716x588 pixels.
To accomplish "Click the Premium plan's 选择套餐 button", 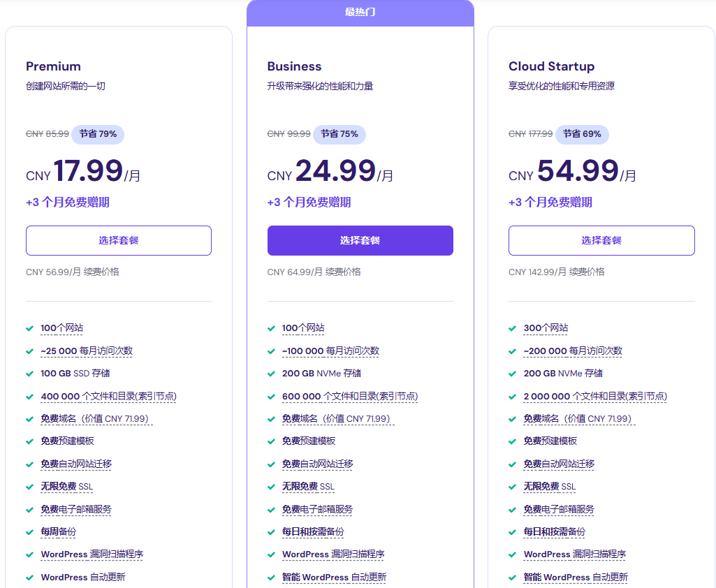I will pos(119,240).
